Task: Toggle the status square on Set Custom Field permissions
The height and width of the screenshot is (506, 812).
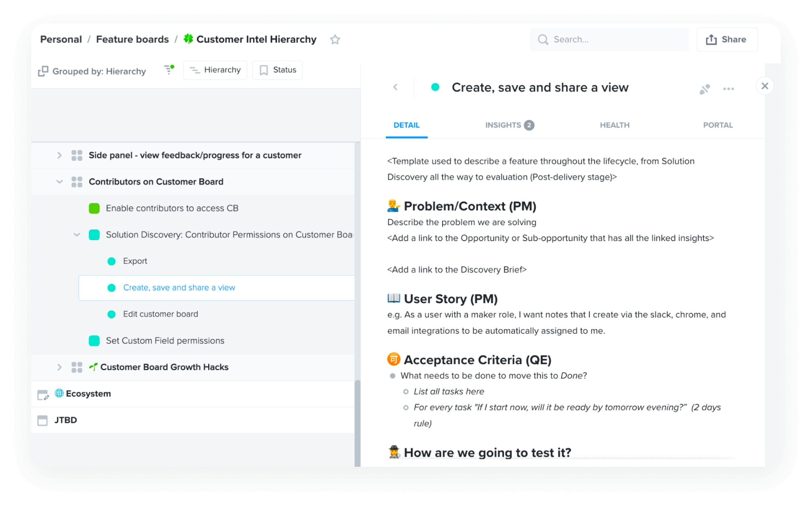Action: (x=94, y=340)
